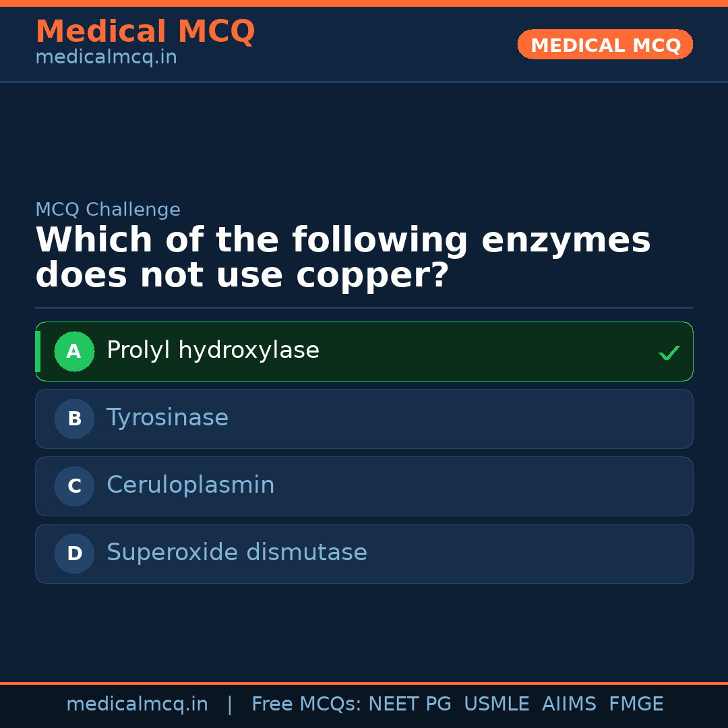Image resolution: width=728 pixels, height=728 pixels.
Task: Click the green A option circle
Action: (x=74, y=351)
